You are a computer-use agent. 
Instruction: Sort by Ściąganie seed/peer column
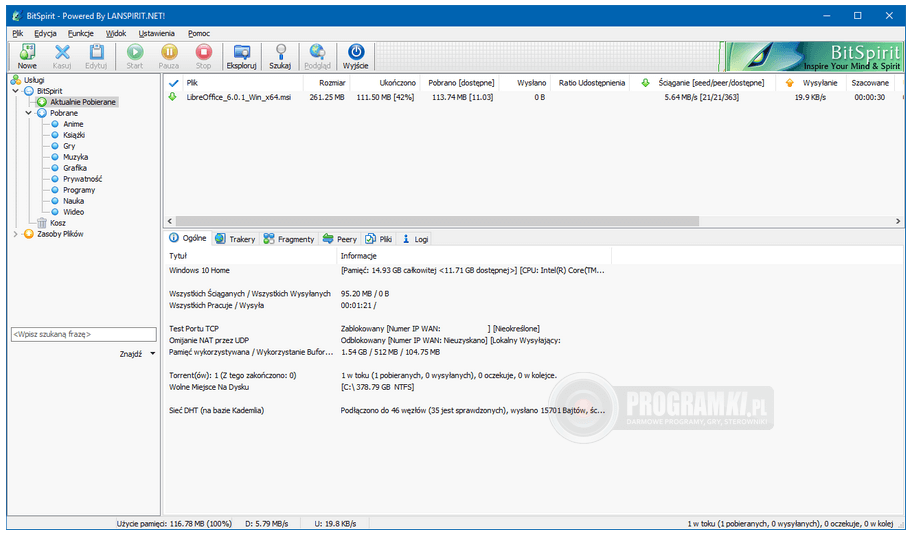coord(704,83)
